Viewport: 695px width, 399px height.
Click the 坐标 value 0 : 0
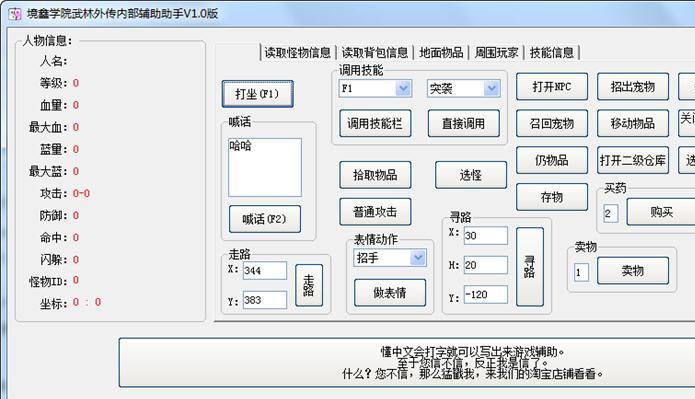(87, 302)
